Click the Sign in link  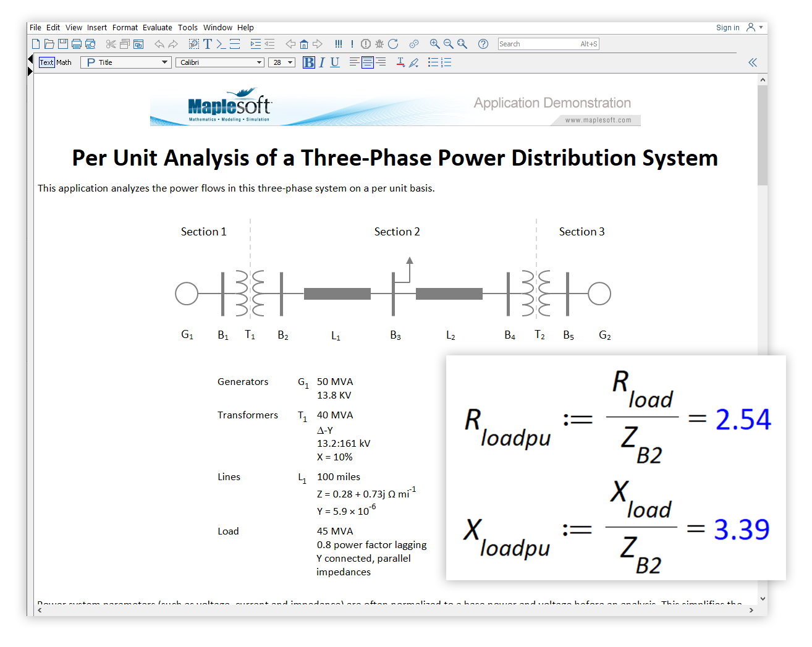(727, 28)
